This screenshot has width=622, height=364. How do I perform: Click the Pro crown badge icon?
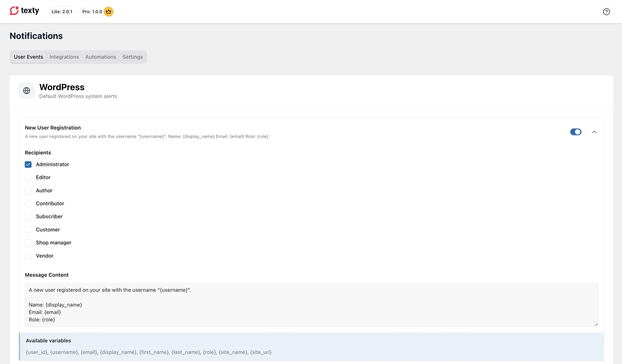point(109,12)
